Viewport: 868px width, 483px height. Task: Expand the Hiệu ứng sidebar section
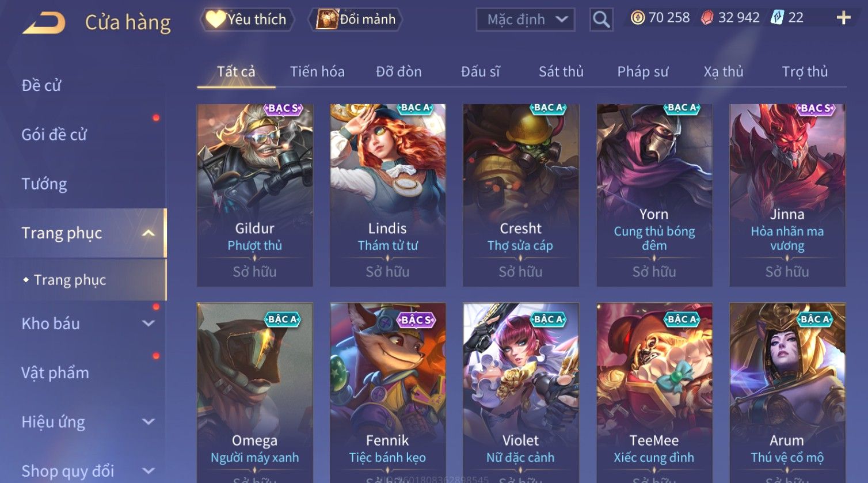click(148, 422)
